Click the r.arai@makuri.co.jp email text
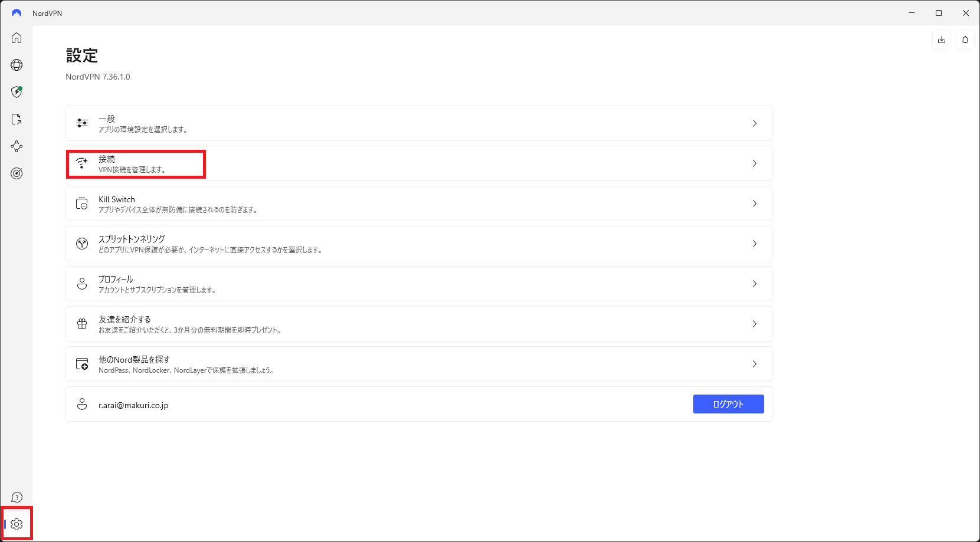980x542 pixels. [133, 405]
